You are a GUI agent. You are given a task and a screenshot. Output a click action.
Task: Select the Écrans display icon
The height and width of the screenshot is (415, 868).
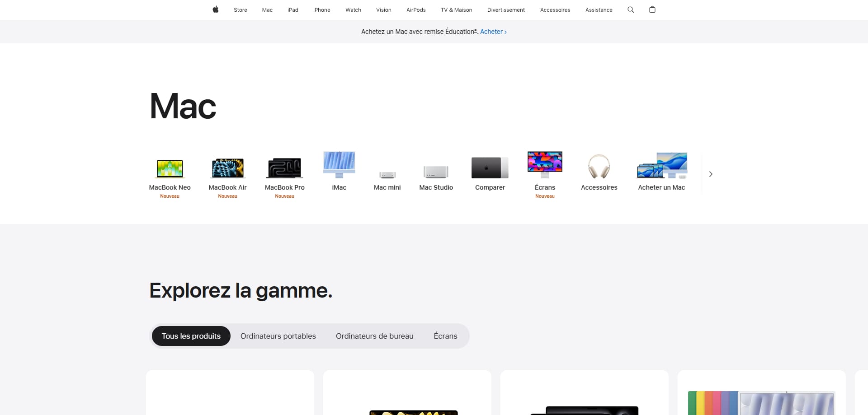click(545, 164)
